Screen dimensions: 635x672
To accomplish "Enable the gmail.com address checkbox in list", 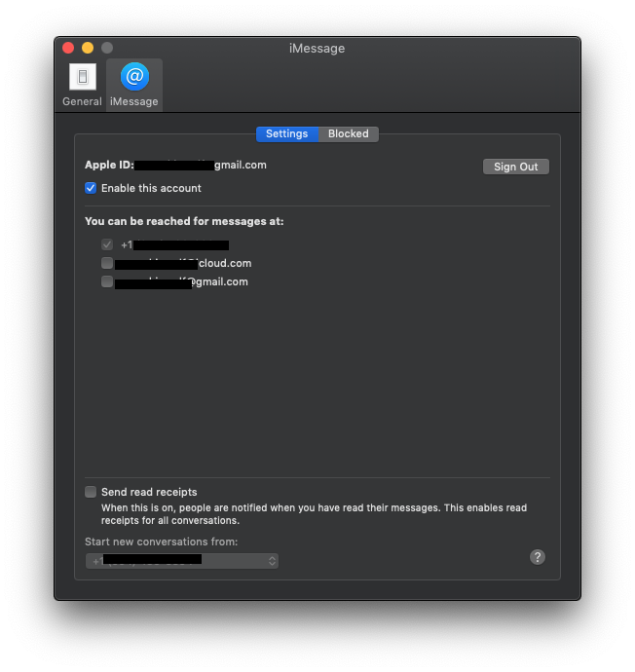I will tap(107, 281).
